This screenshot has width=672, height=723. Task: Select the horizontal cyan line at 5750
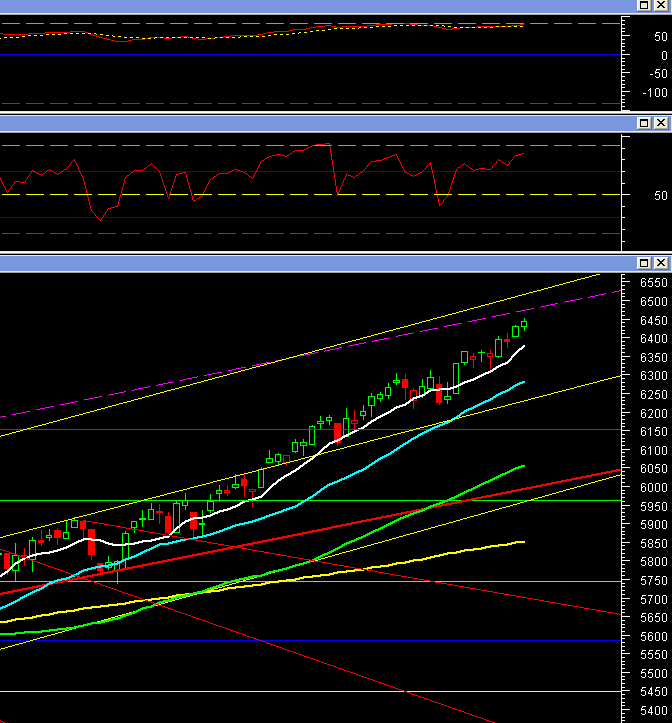tap(310, 581)
